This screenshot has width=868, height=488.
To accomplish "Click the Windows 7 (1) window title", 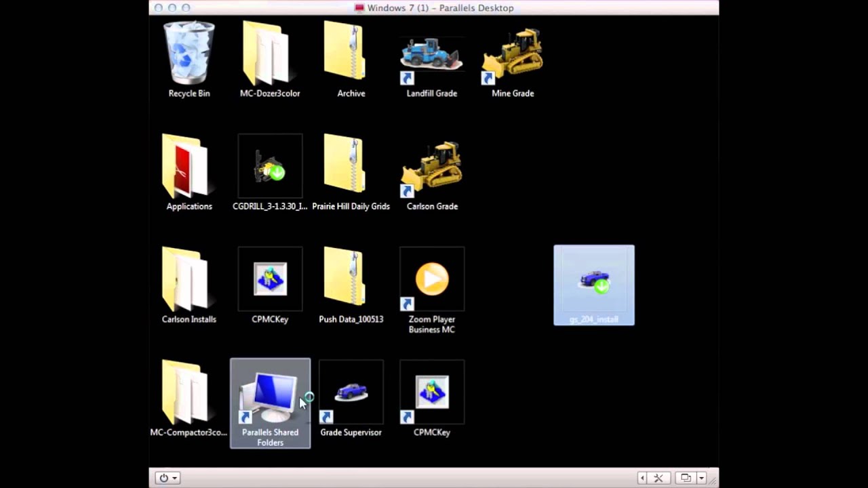I will (434, 8).
